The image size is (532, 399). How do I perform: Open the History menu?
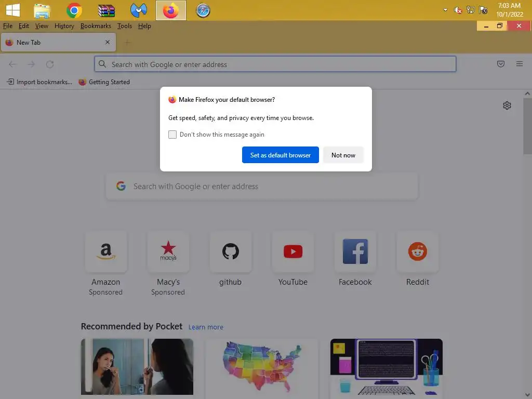tap(64, 26)
